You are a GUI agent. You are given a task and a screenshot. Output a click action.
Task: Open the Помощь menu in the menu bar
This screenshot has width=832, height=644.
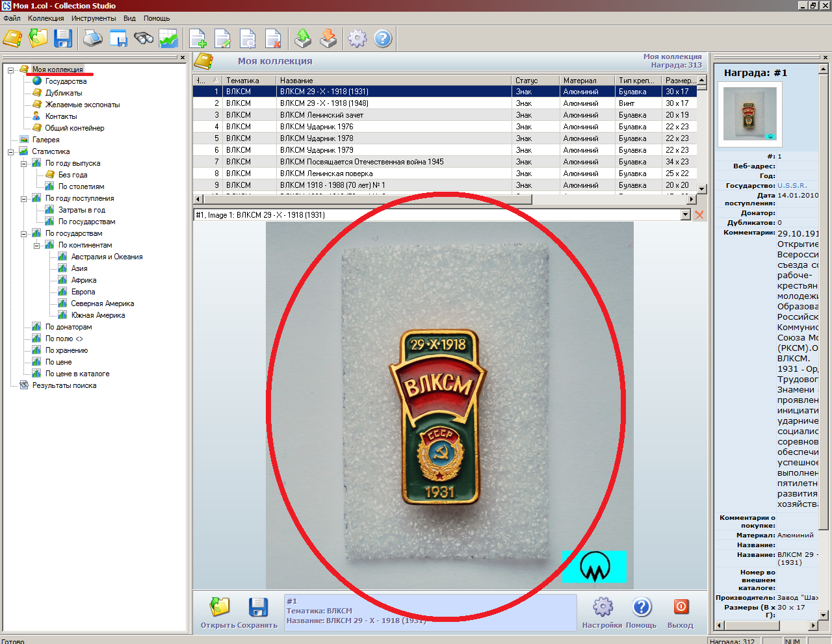(157, 18)
